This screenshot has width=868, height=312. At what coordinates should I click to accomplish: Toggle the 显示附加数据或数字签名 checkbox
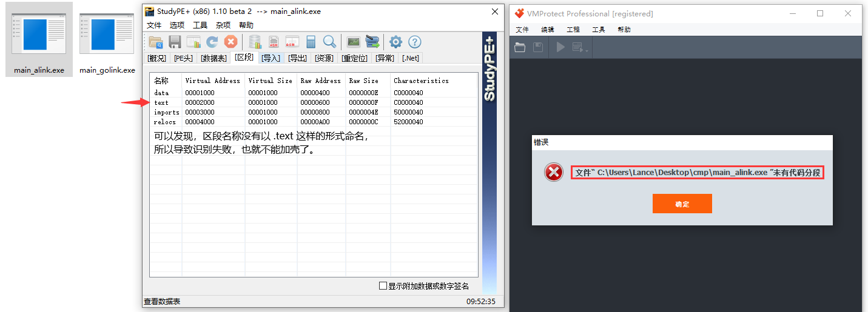pyautogui.click(x=383, y=286)
